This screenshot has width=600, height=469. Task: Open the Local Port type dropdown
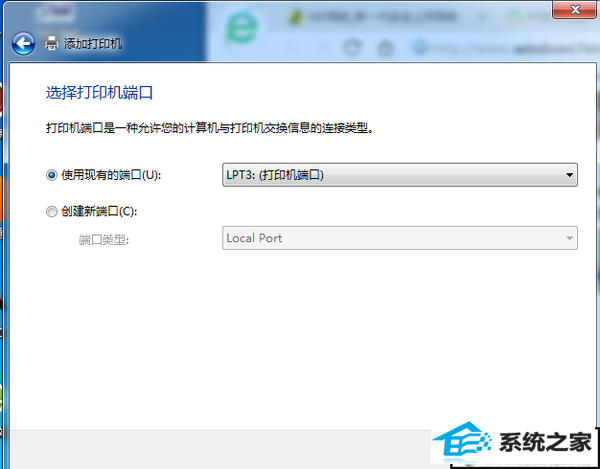(400, 238)
